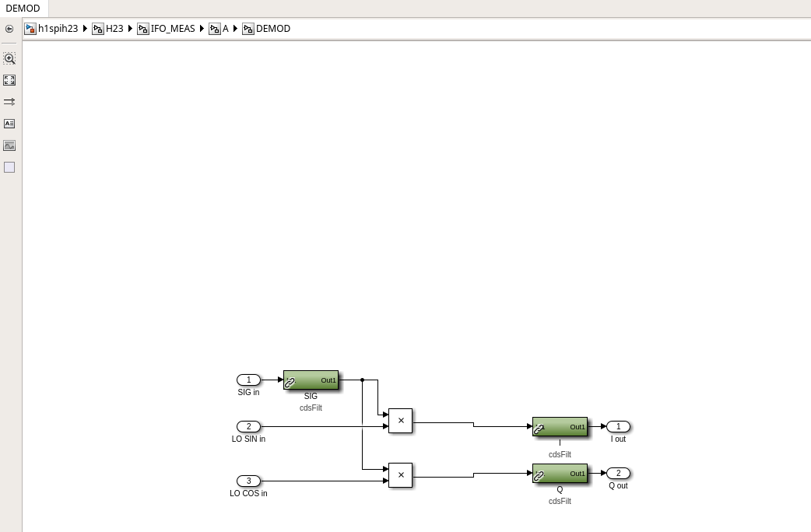Click the 'LO COS in' label
The width and height of the screenshot is (811, 532).
(x=249, y=493)
